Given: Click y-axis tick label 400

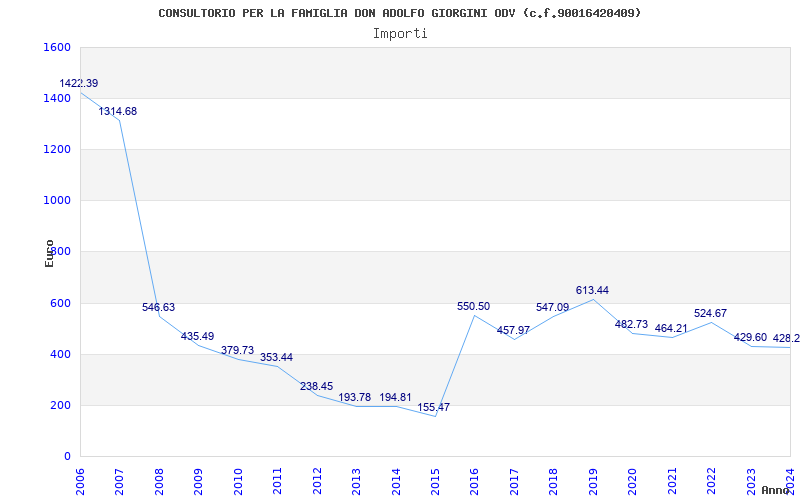Looking at the screenshot, I should [61, 354].
